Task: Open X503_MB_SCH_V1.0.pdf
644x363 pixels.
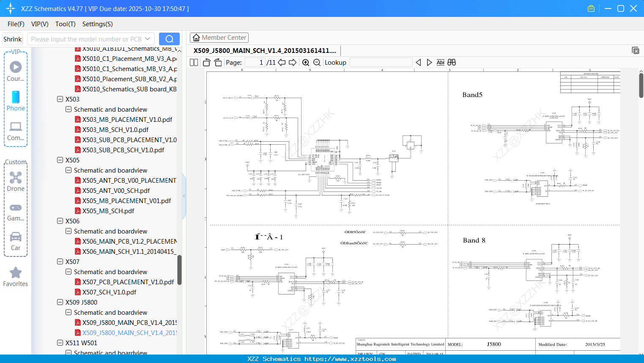Action: (115, 130)
